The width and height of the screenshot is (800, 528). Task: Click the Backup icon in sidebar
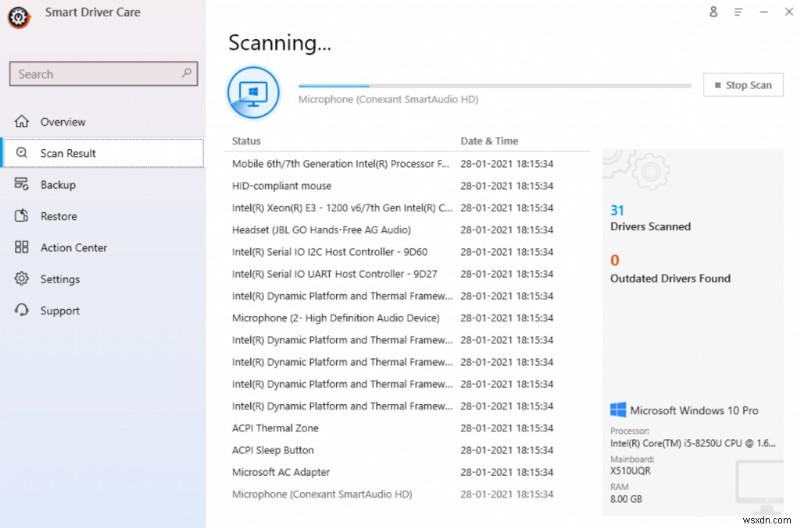[21, 184]
